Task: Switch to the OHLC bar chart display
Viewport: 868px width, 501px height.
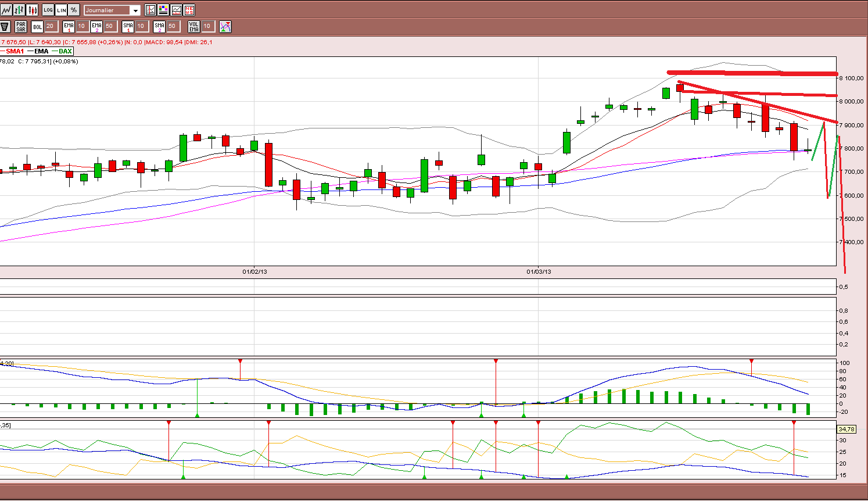Action: tap(19, 10)
